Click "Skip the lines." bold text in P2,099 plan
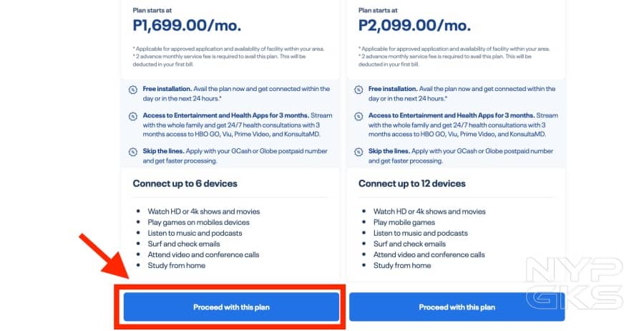644x331 pixels. 389,151
